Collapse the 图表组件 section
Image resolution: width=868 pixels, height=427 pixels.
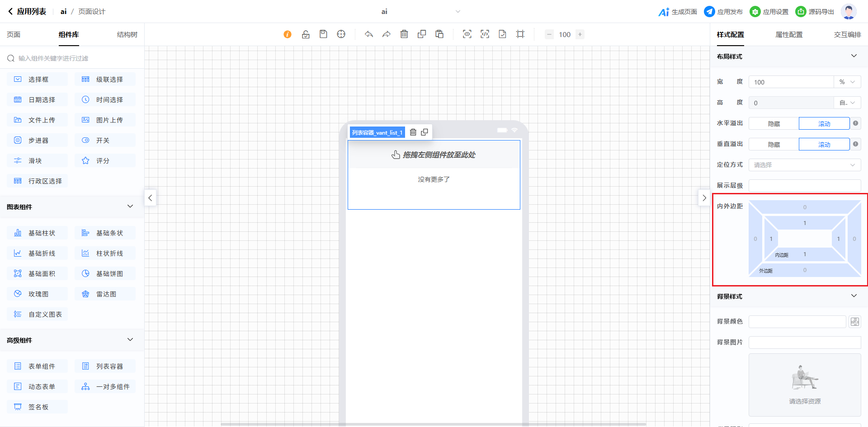coord(130,206)
